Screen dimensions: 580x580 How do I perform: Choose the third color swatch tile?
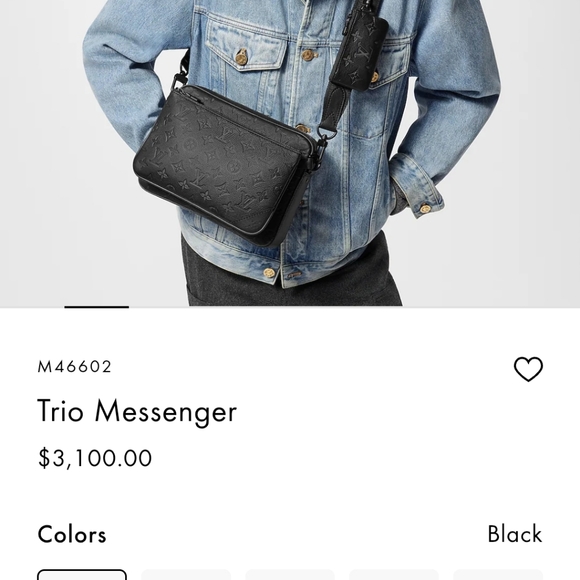(290, 575)
